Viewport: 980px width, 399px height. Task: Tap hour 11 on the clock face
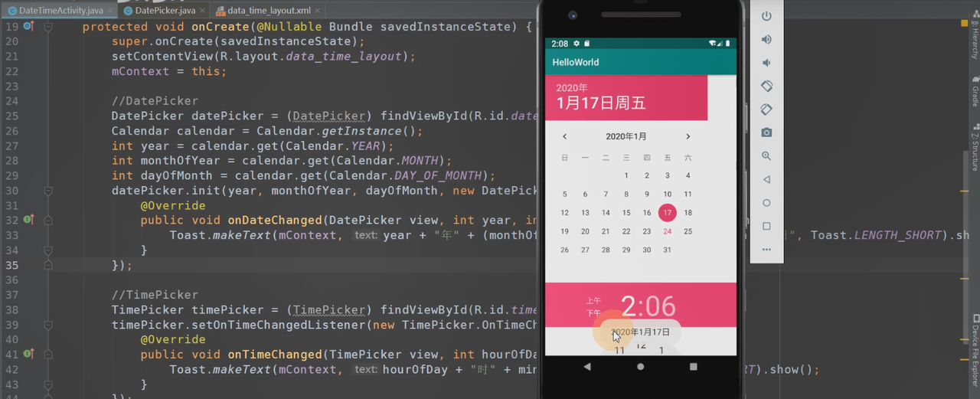point(619,350)
